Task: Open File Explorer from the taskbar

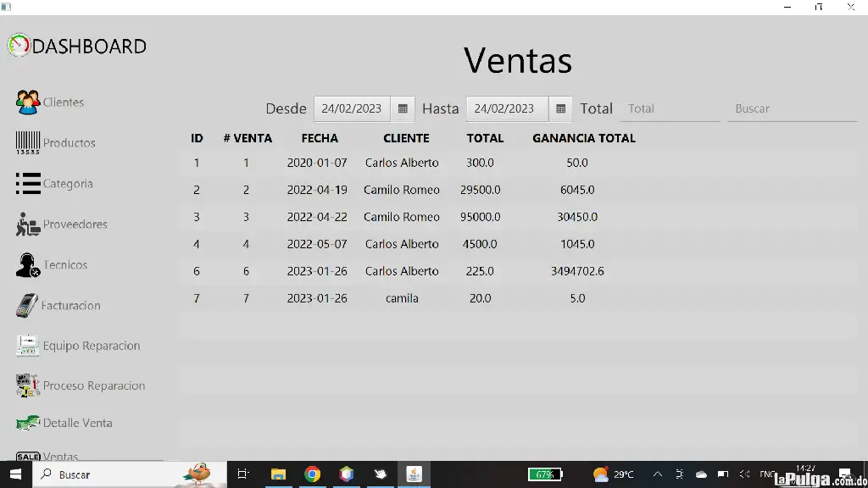Action: pyautogui.click(x=278, y=474)
